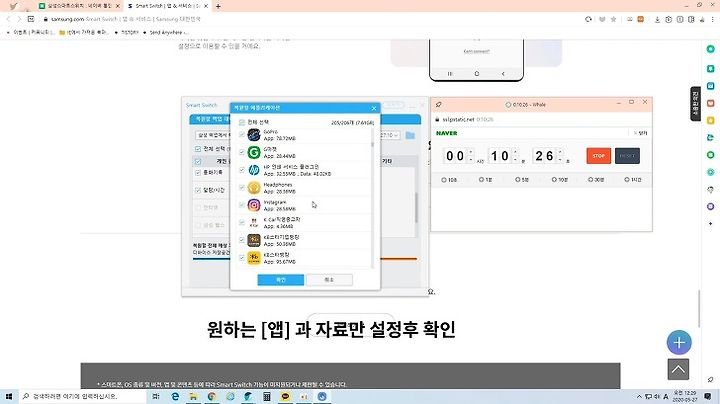The width and height of the screenshot is (720, 404).
Task: Click the scroll-to-top arrow button
Action: pos(678,370)
